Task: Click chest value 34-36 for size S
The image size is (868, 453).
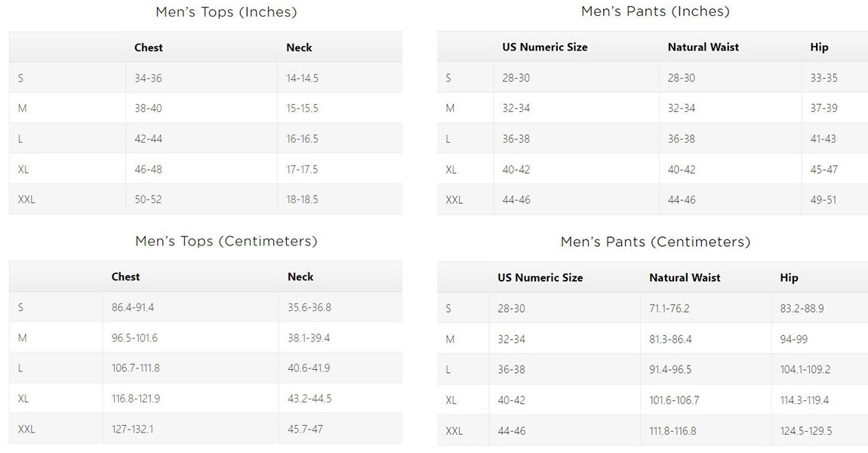Action: [x=149, y=78]
